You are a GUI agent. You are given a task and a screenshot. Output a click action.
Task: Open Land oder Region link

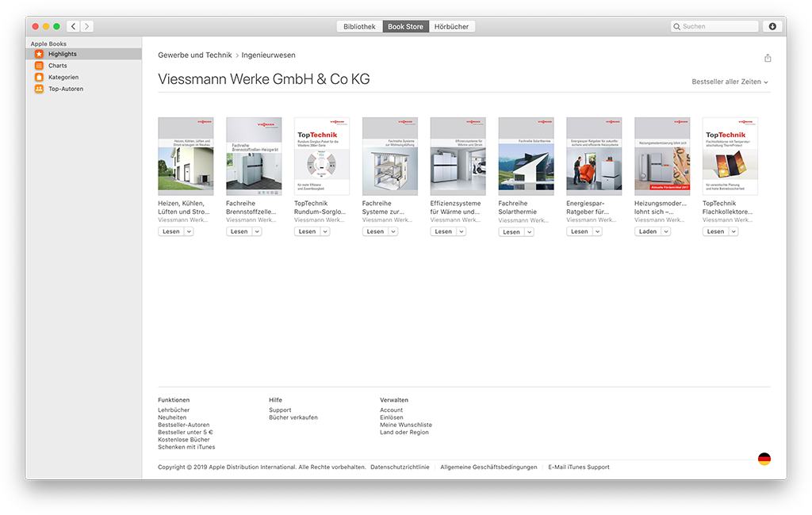(404, 432)
